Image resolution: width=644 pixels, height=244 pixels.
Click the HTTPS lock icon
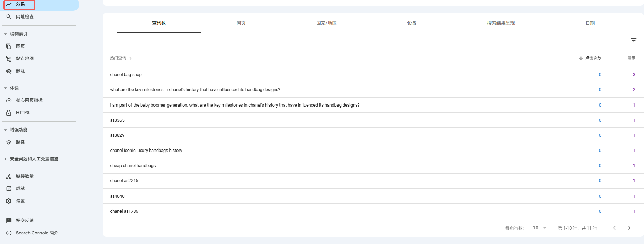pos(9,113)
